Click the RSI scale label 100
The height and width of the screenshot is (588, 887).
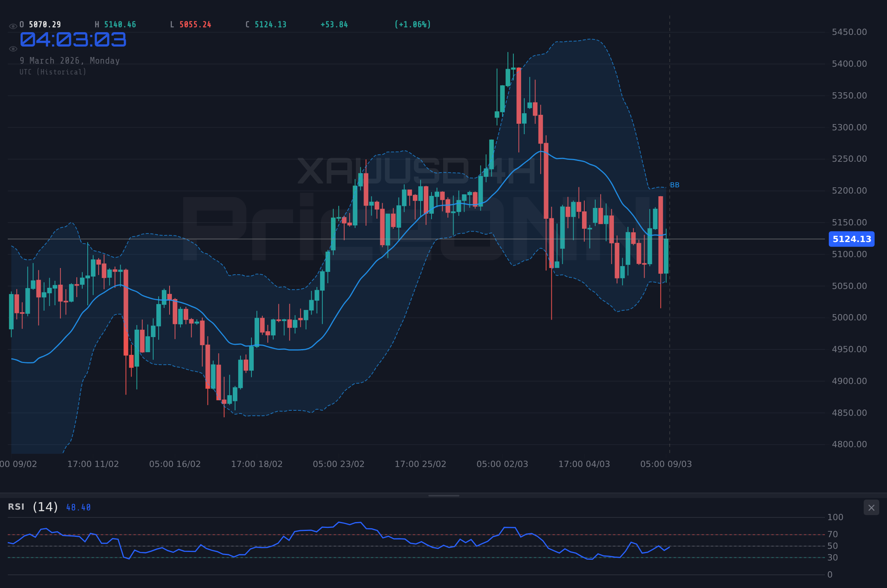pos(835,517)
